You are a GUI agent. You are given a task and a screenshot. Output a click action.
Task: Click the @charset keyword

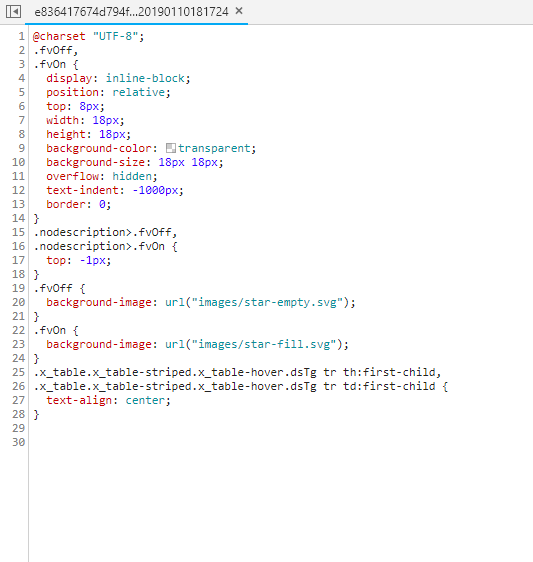[59, 36]
